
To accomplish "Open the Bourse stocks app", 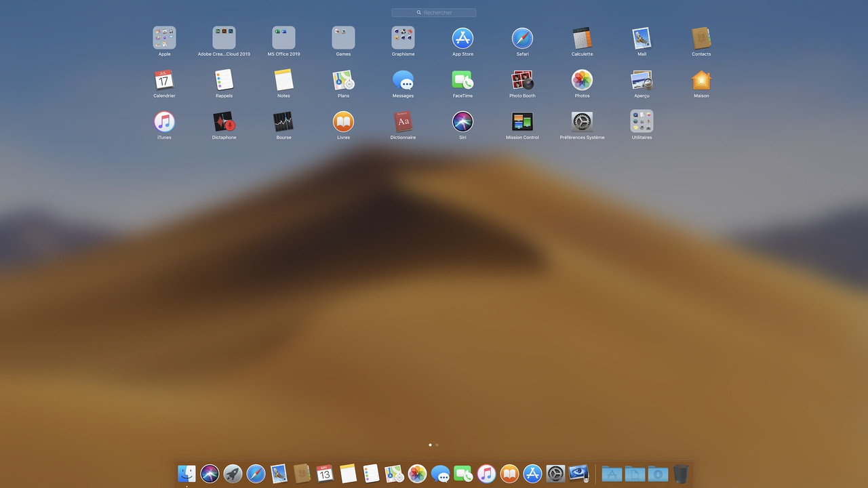I will pos(283,122).
